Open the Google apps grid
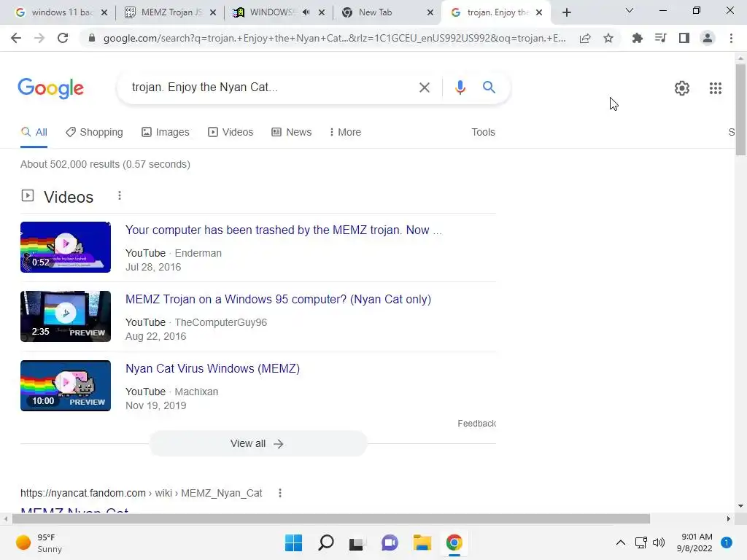The height and width of the screenshot is (560, 747). point(715,88)
